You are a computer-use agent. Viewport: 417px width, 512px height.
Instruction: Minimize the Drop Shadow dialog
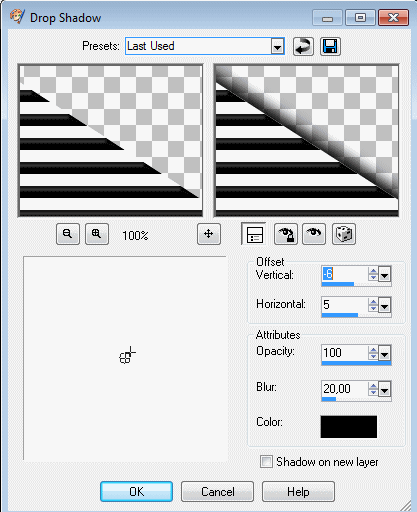pyautogui.click(x=327, y=17)
